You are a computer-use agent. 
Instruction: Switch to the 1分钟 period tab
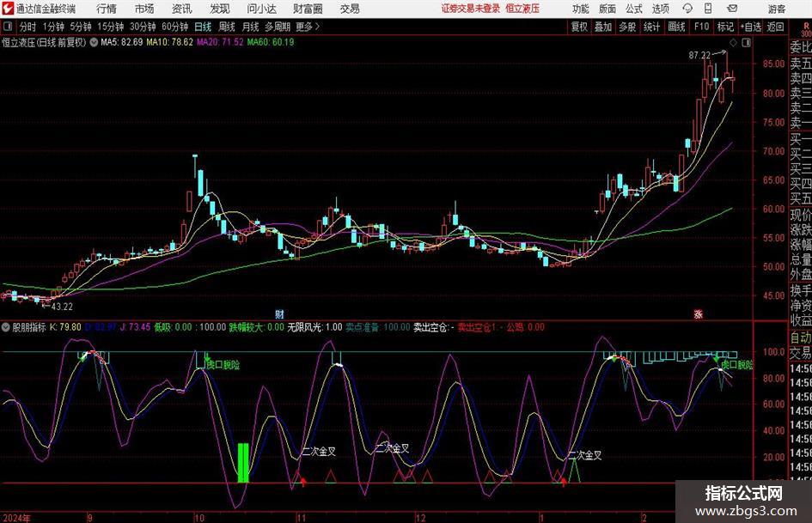coord(53,27)
